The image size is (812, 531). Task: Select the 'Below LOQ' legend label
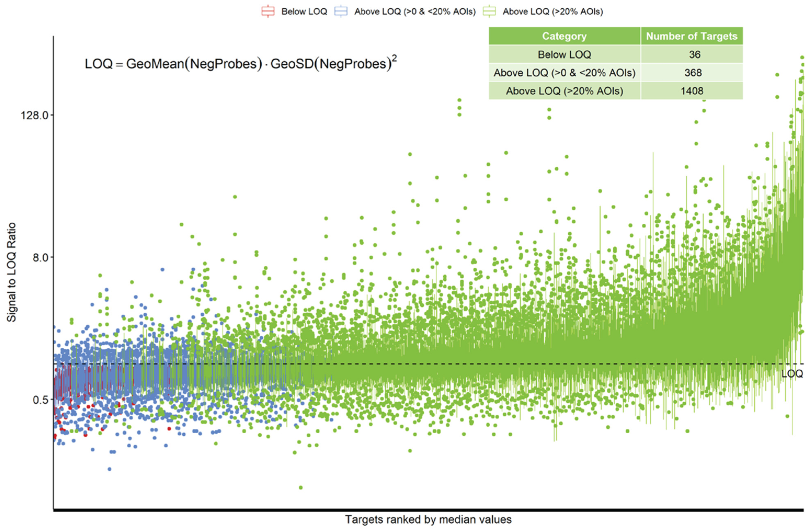point(304,11)
